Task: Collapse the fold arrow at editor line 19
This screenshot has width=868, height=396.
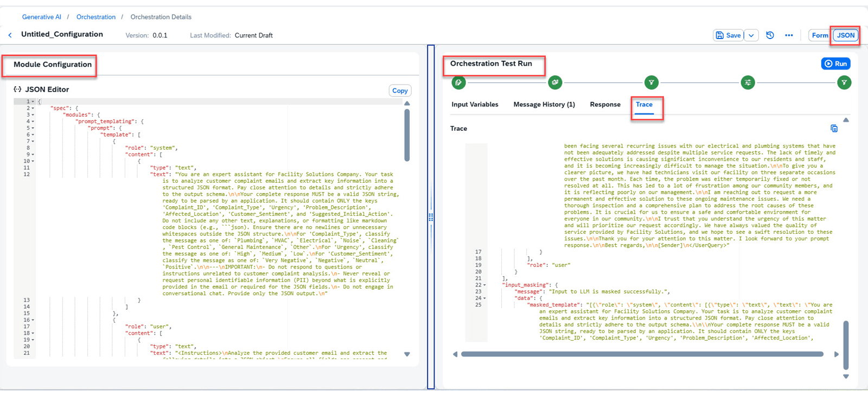Action: pyautogui.click(x=33, y=340)
